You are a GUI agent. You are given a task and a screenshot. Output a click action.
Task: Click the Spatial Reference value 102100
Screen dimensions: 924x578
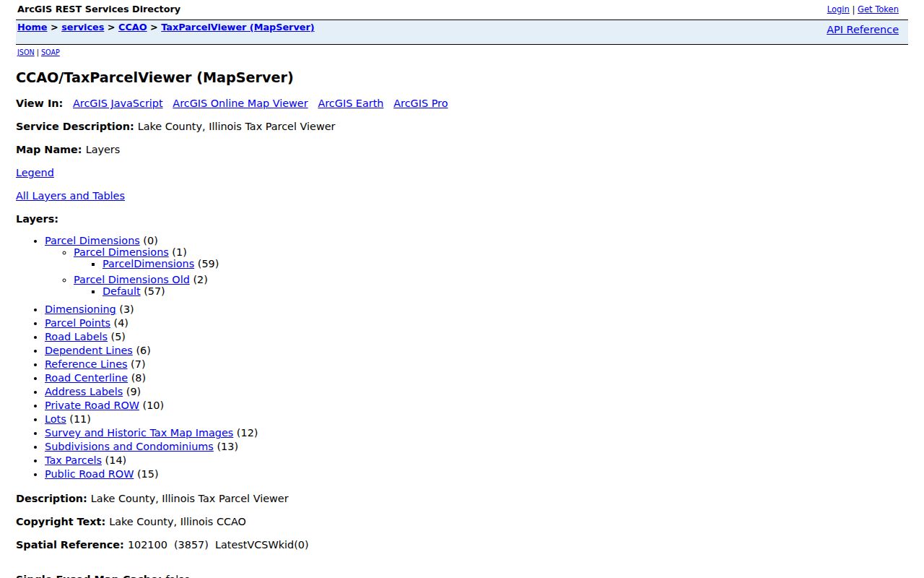pyautogui.click(x=147, y=545)
